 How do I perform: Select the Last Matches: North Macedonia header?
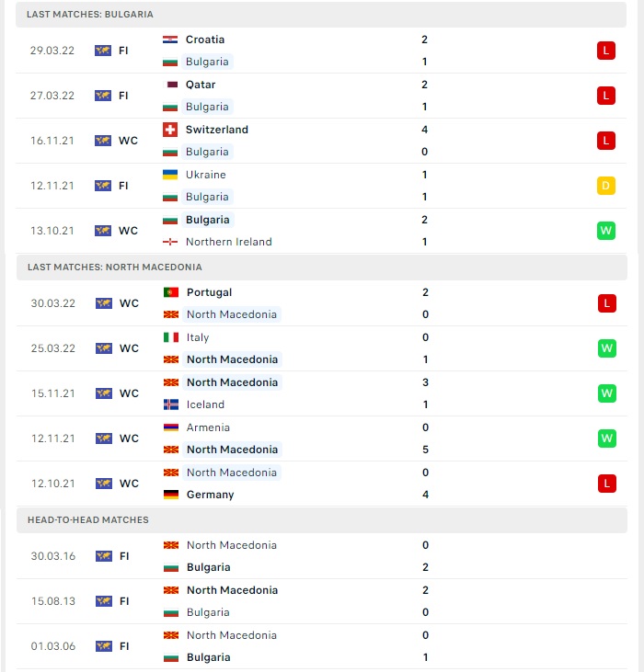(322, 268)
